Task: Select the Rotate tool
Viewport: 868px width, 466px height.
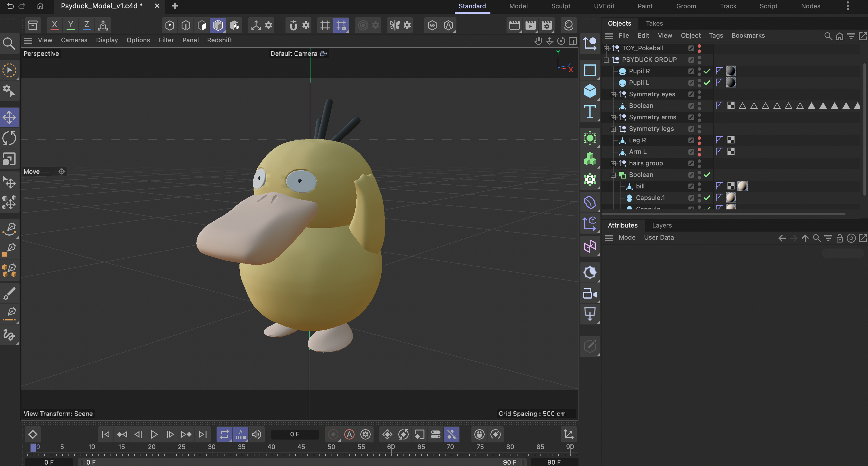Action: tap(9, 138)
